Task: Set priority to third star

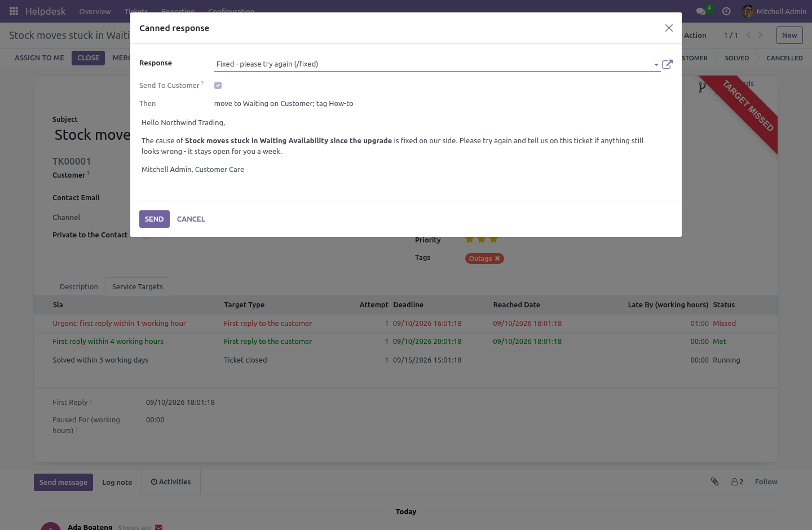Action: point(494,240)
